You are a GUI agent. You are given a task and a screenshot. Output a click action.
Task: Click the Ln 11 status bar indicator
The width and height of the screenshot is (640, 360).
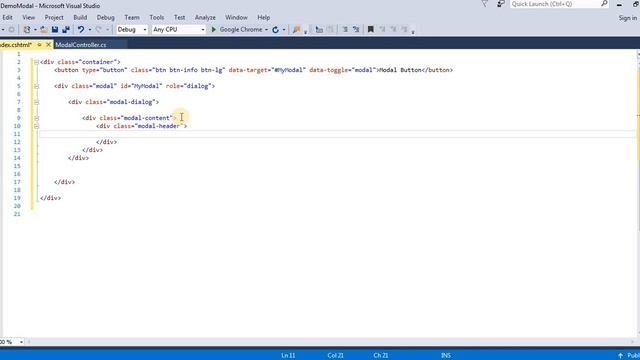[x=288, y=356]
